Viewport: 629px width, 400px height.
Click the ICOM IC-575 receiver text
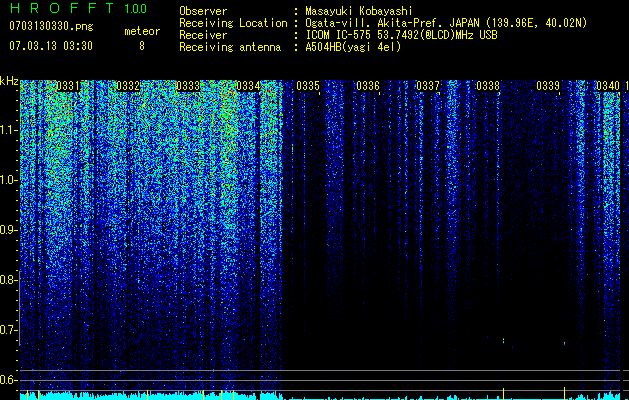401,35
